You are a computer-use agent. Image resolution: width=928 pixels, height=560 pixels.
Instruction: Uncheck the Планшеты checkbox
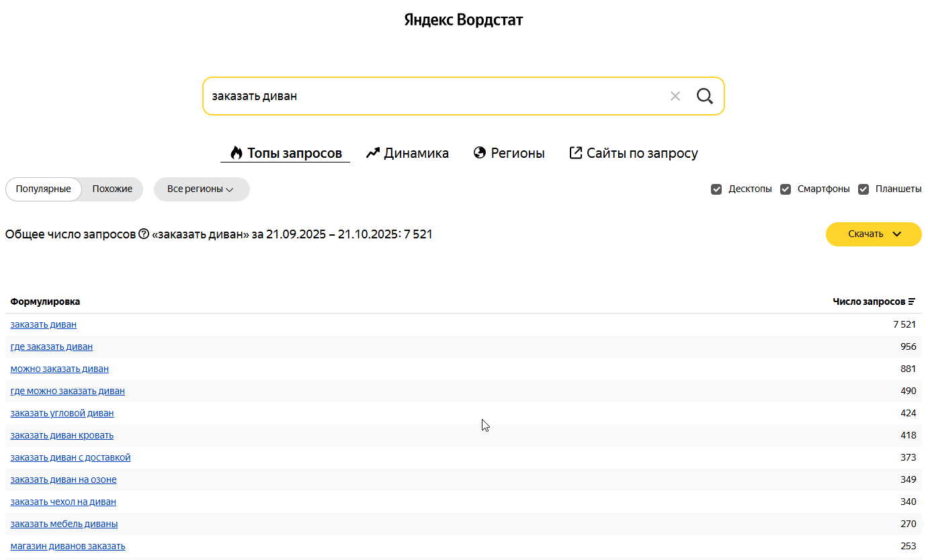(x=863, y=189)
